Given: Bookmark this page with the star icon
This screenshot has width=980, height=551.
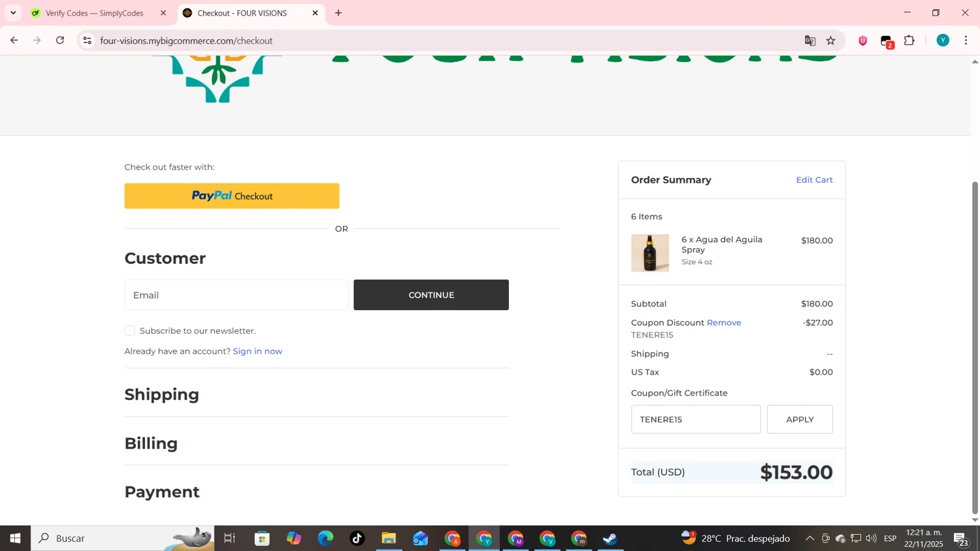Looking at the screenshot, I should point(831,40).
